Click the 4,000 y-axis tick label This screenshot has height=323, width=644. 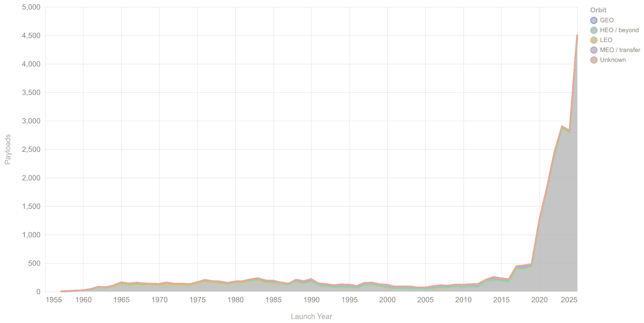(32, 64)
